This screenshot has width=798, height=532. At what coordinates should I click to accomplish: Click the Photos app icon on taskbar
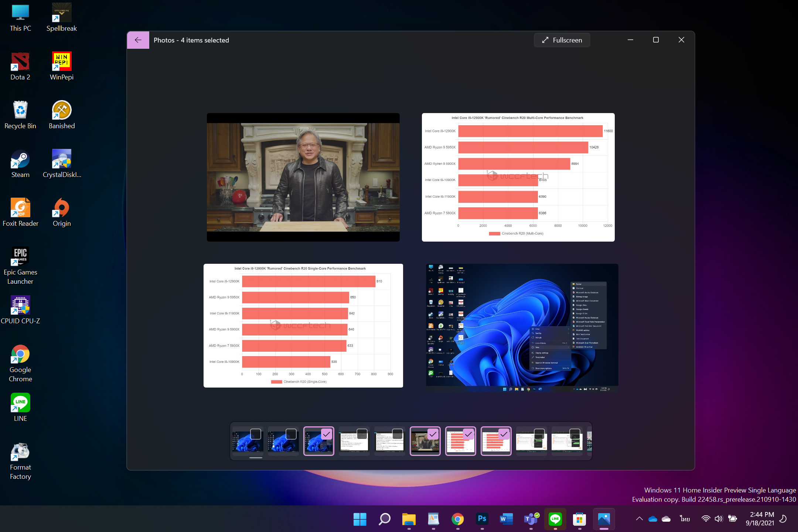click(604, 519)
